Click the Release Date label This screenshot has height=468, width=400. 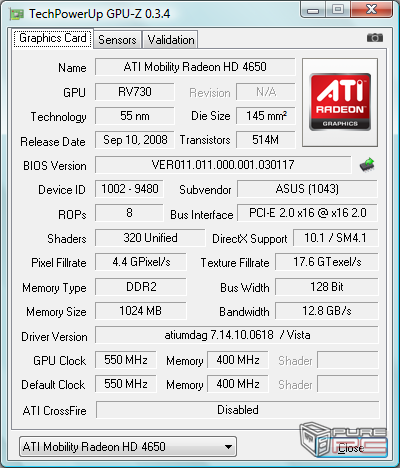53,142
